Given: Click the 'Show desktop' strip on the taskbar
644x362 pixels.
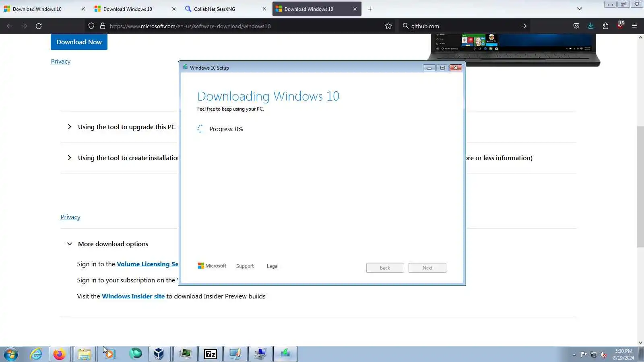Looking at the screenshot, I should click(641, 354).
